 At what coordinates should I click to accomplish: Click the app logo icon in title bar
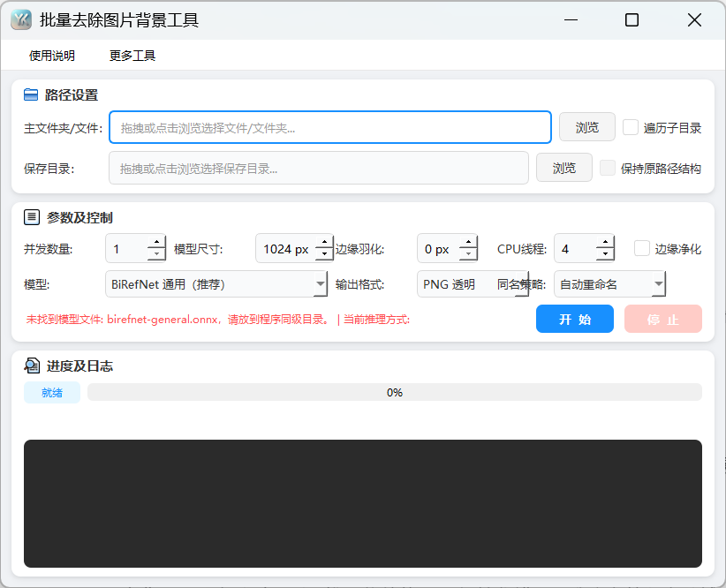[x=21, y=20]
